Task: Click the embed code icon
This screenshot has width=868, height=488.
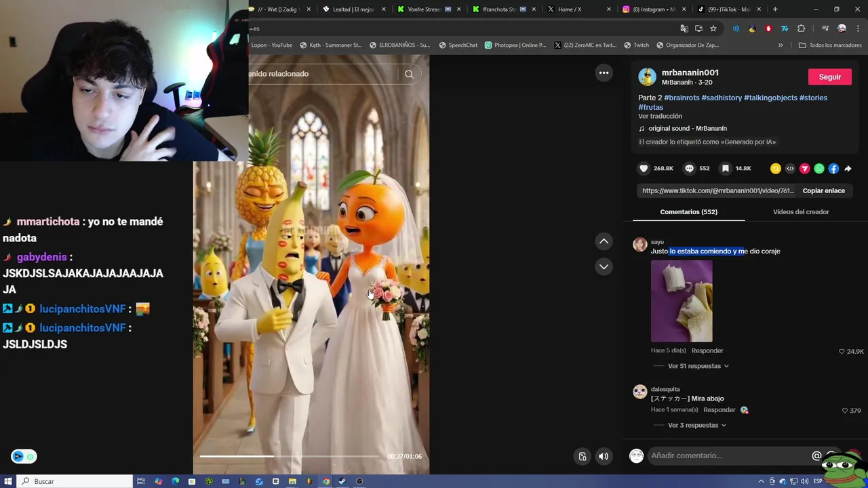Action: click(790, 169)
